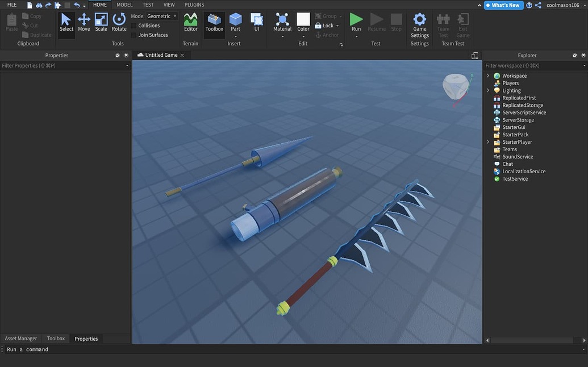Anchor the selected part
This screenshot has height=367, width=588.
coord(328,35)
